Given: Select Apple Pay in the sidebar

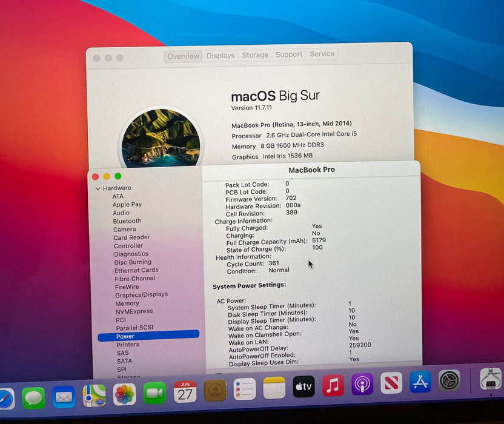Looking at the screenshot, I should coord(127,205).
